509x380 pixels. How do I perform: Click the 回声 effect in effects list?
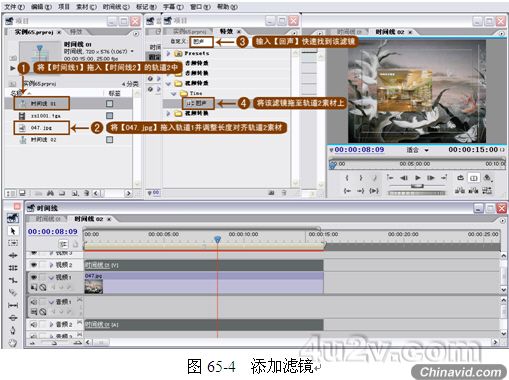click(x=198, y=103)
